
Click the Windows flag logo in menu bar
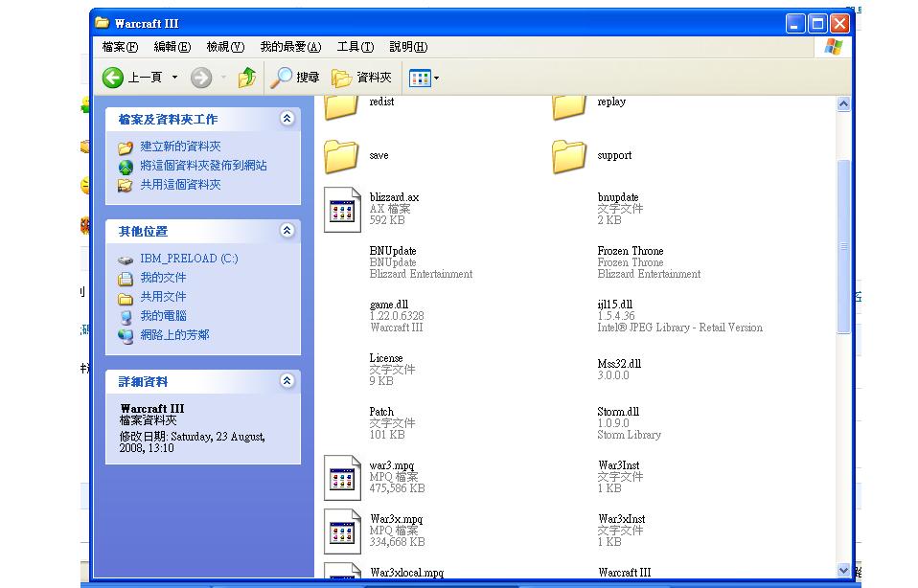[833, 47]
